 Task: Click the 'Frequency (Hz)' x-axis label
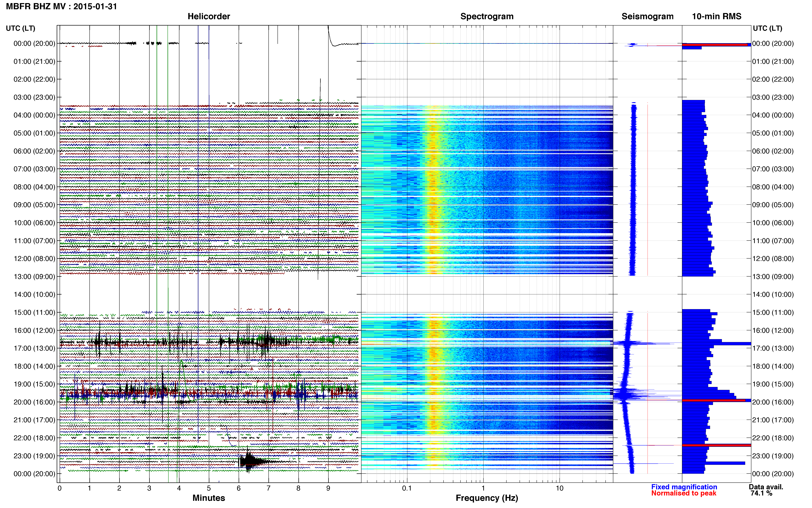pyautogui.click(x=487, y=498)
